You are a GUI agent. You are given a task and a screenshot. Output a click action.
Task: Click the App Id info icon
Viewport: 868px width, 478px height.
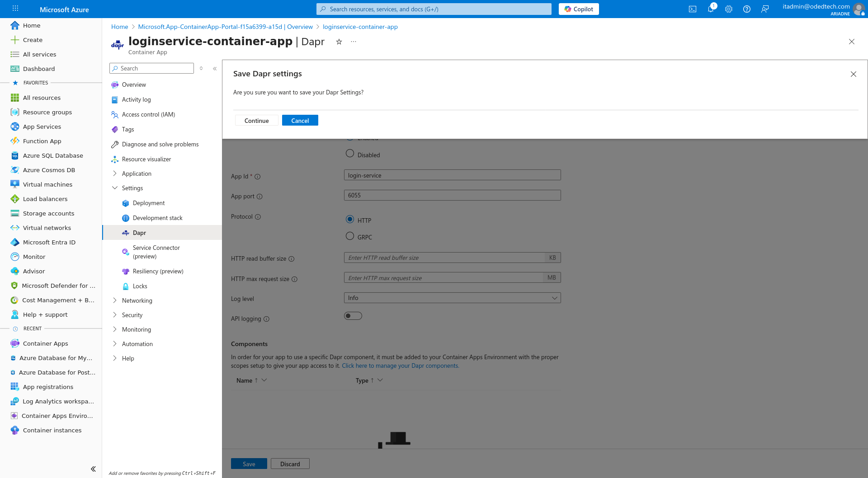click(x=258, y=177)
